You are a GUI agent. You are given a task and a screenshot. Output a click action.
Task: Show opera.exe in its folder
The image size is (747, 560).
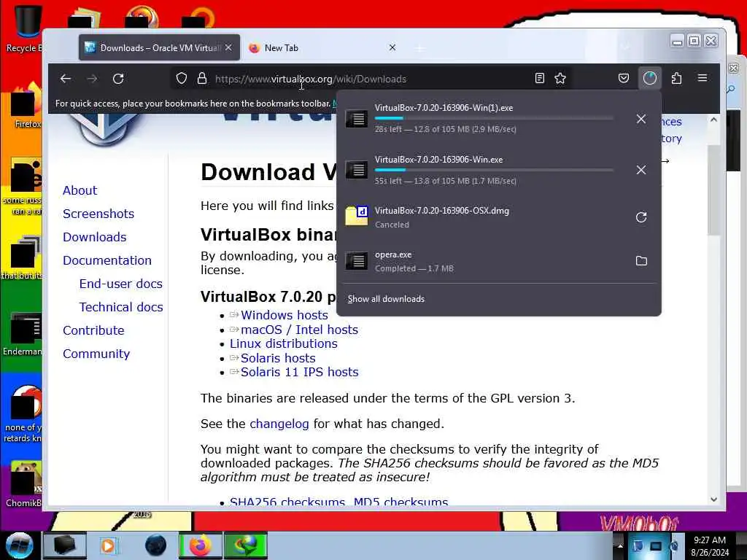641,261
